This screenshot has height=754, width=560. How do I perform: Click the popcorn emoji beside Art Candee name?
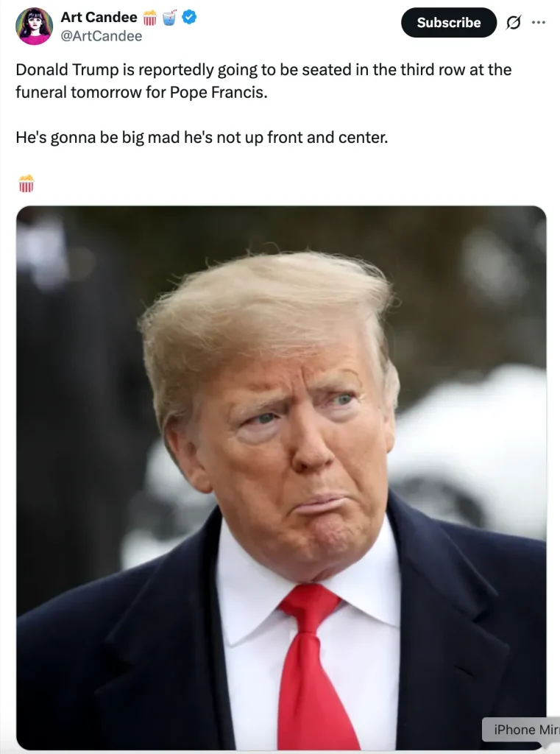pos(150,18)
